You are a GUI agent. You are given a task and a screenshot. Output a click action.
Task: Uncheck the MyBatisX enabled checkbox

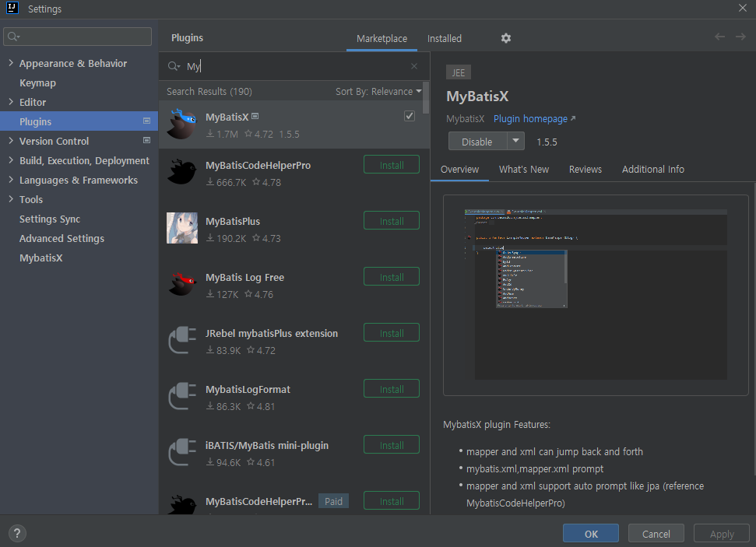click(x=410, y=116)
